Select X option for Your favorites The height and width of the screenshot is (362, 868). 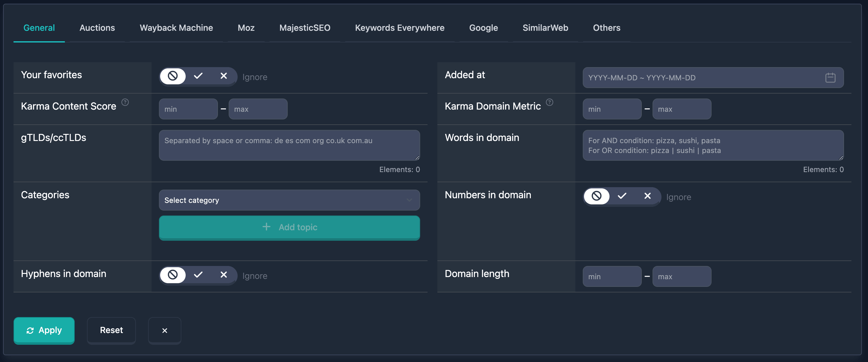pos(223,76)
